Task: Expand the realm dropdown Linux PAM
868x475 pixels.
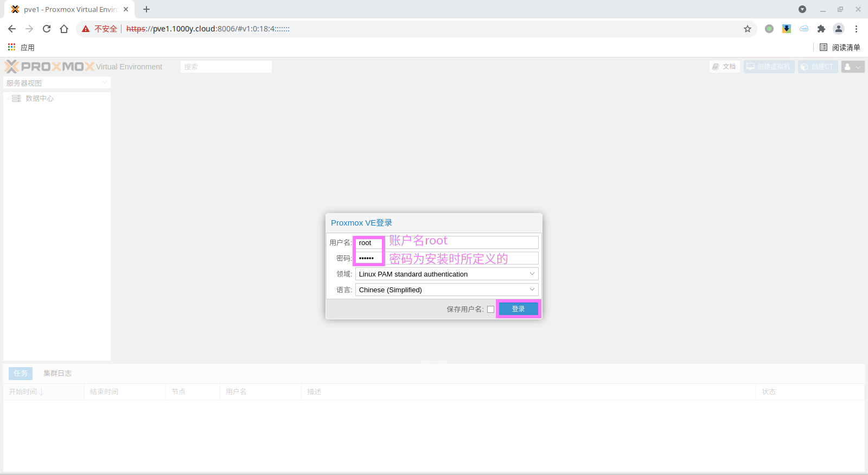Action: coord(446,274)
